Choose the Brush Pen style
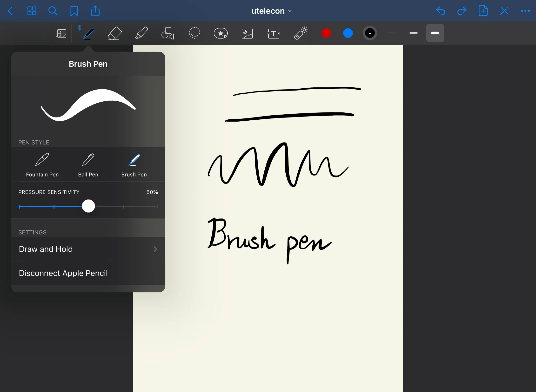The image size is (536, 392). click(134, 165)
